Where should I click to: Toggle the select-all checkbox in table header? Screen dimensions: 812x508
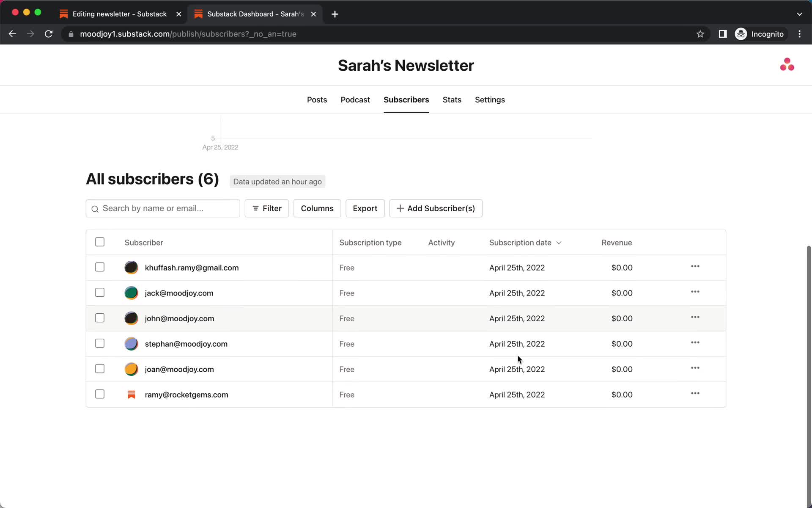click(99, 242)
